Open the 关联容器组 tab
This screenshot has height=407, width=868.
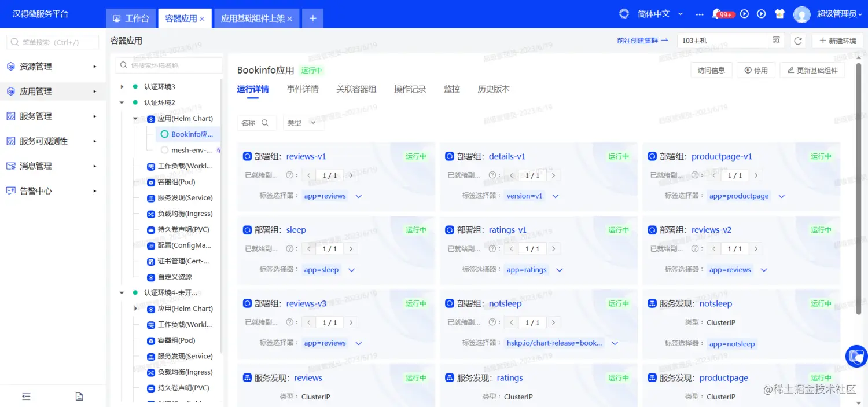[356, 89]
